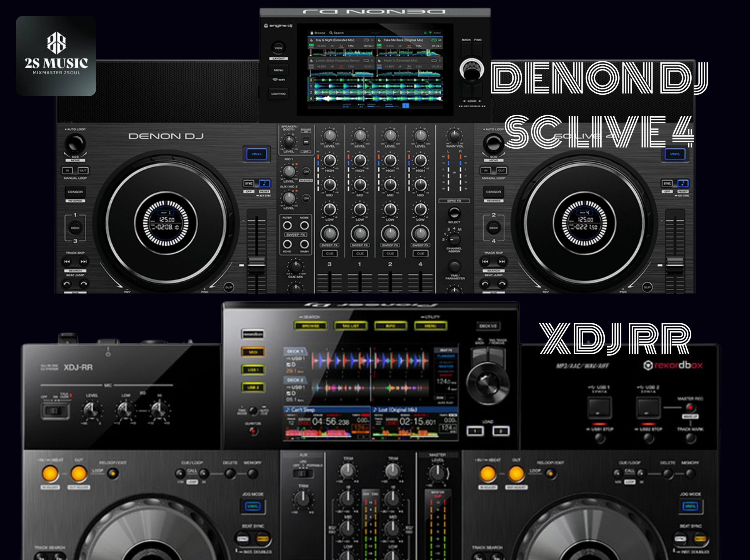750x560 pixels.
Task: Open MENU button left of Denon screen
Action: [x=278, y=70]
